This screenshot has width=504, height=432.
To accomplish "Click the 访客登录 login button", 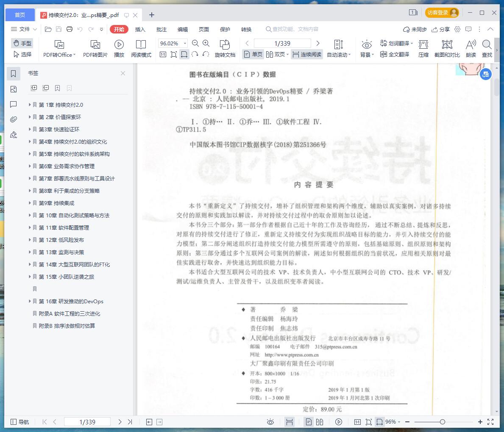I will click(442, 13).
